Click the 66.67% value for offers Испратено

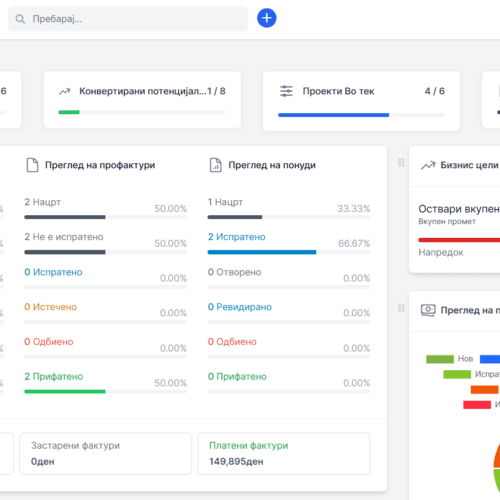[x=354, y=243]
